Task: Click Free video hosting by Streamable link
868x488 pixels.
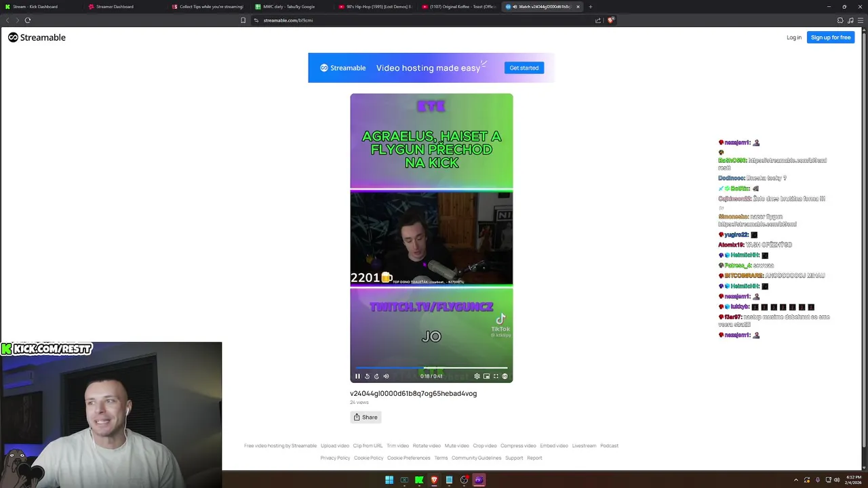Action: pos(280,446)
